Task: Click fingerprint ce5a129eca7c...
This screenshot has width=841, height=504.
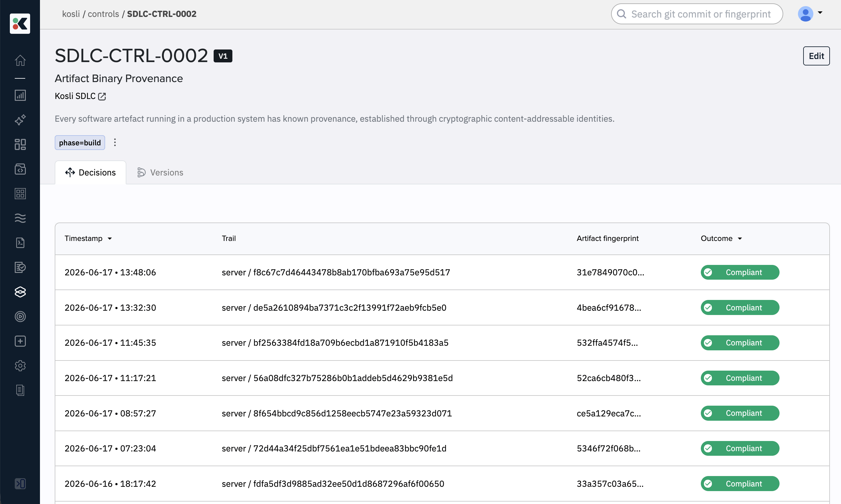Action: [609, 413]
